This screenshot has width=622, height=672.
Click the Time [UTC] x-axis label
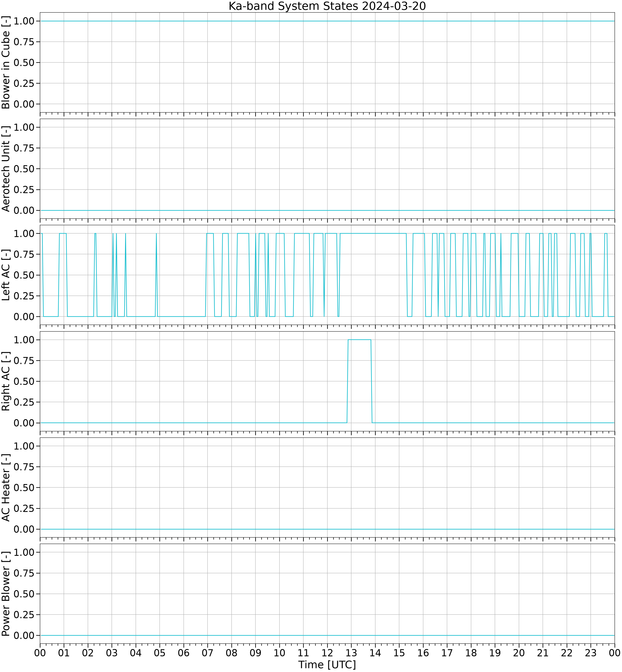pyautogui.click(x=327, y=665)
